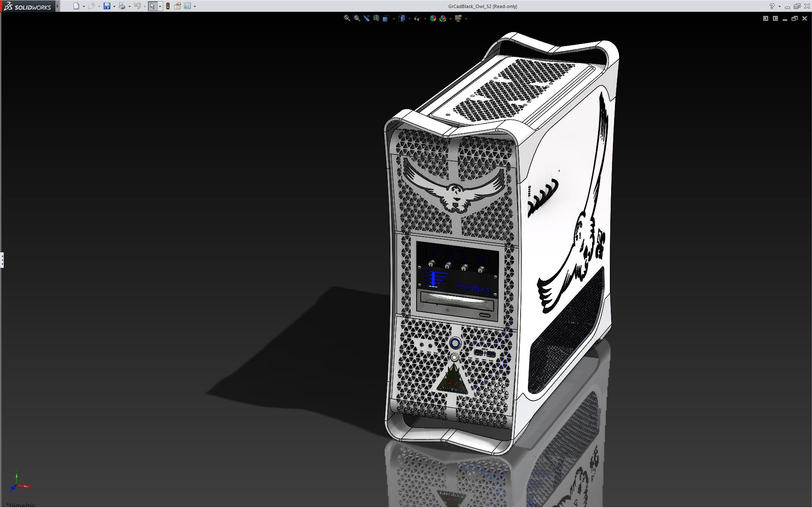Open View Settings monitor icon
Viewport: 812px width, 508px height.
pos(458,18)
